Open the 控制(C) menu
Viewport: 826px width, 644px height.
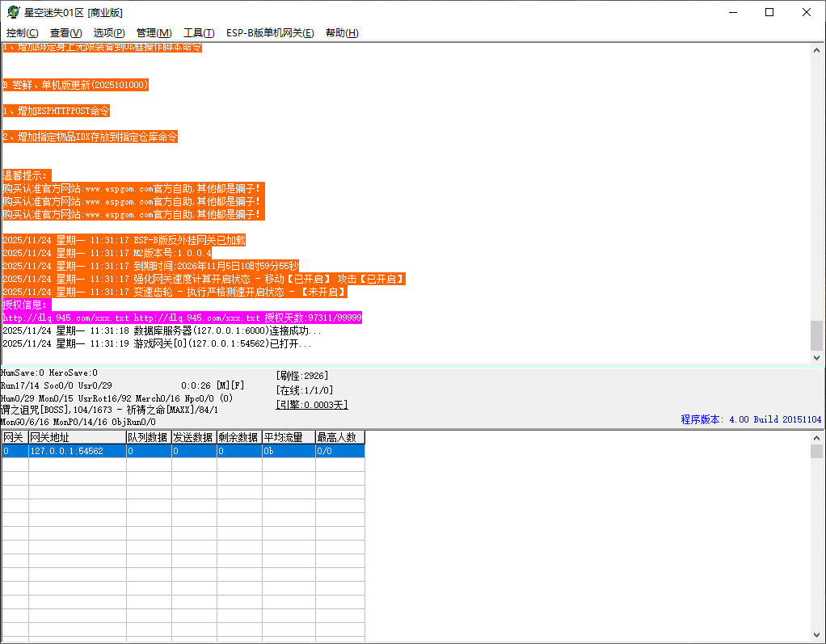[x=23, y=33]
